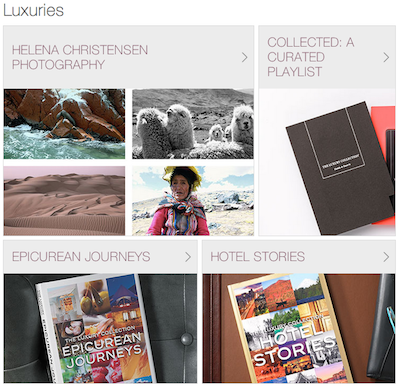
Task: Click the Hotel Stories book cover
Action: point(288,328)
